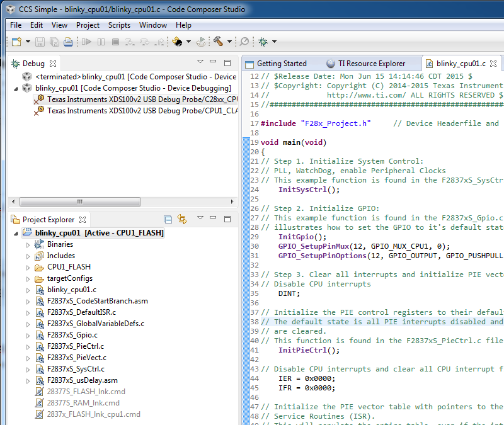504x425 pixels.
Task: Click the Step Into icon
Action: [130, 42]
